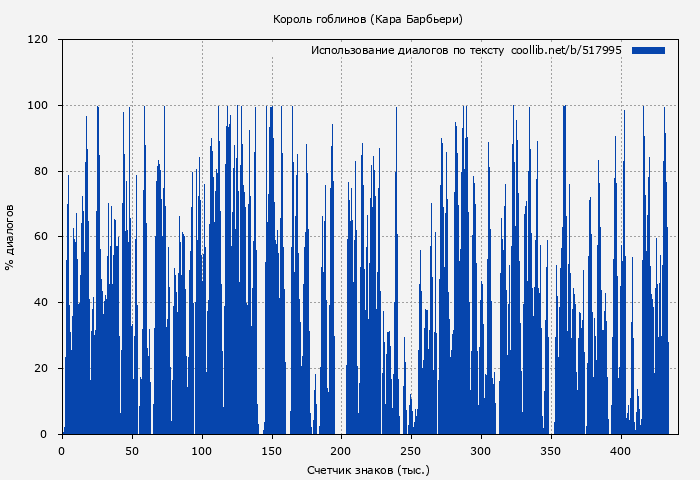Image resolution: width=700 pixels, height=480 pixels.
Task: Click the 150 tick label on the x-axis
Action: (x=272, y=450)
